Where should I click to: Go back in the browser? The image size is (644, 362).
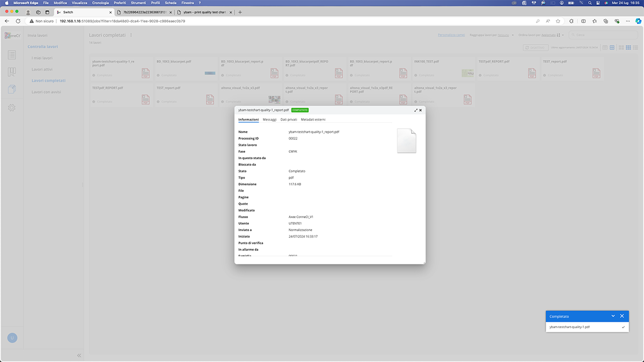tap(7, 21)
